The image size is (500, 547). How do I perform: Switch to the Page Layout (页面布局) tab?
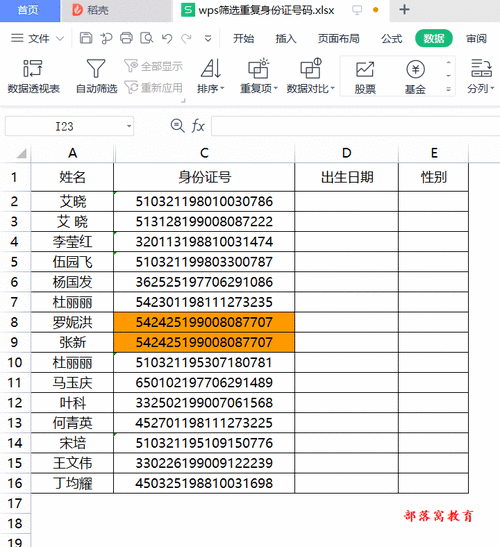(338, 38)
